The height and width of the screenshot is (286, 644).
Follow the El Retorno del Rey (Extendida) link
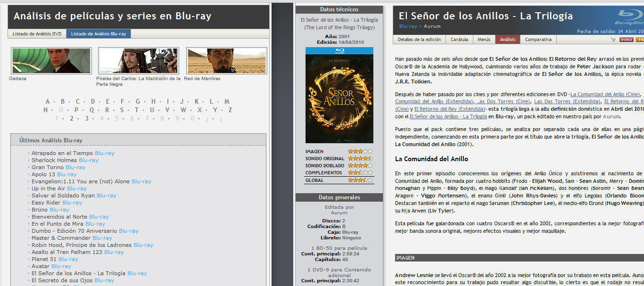(450, 109)
